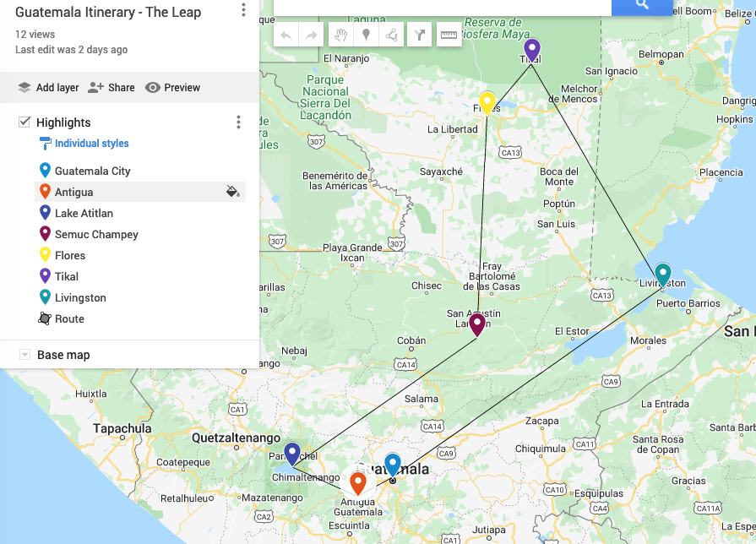Open Individual styles link

pyautogui.click(x=91, y=144)
